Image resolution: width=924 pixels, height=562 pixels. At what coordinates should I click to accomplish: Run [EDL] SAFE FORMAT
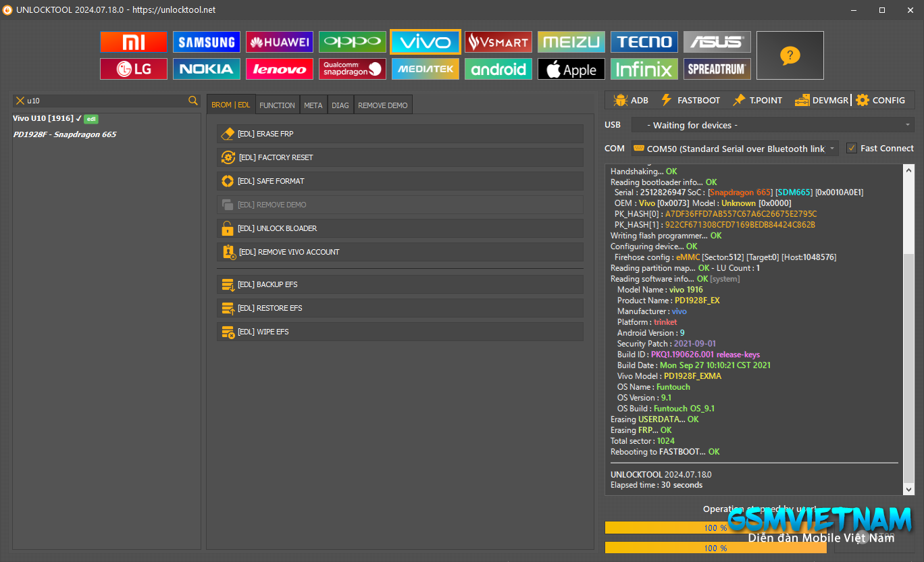click(400, 181)
